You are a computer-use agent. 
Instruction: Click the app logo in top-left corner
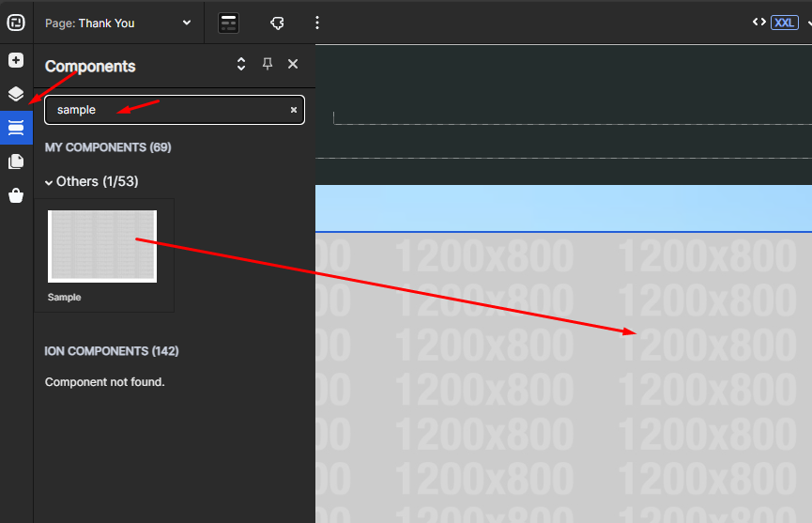[16, 23]
